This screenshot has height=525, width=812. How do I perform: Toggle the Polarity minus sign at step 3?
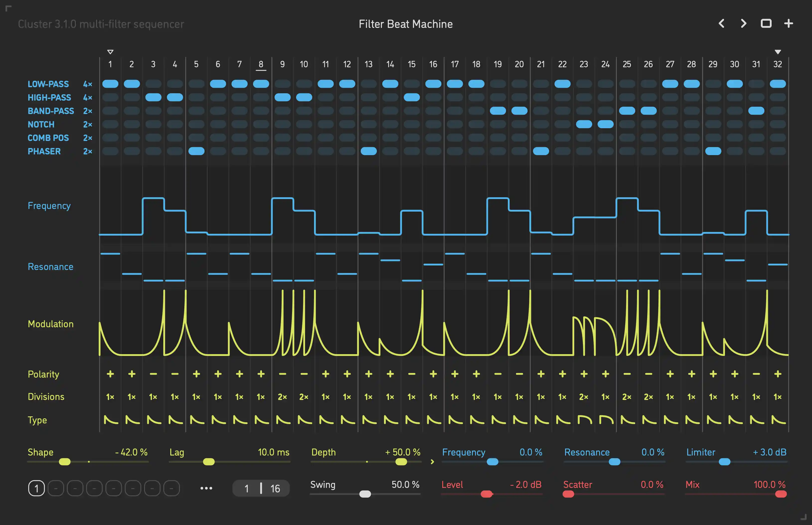coord(153,374)
